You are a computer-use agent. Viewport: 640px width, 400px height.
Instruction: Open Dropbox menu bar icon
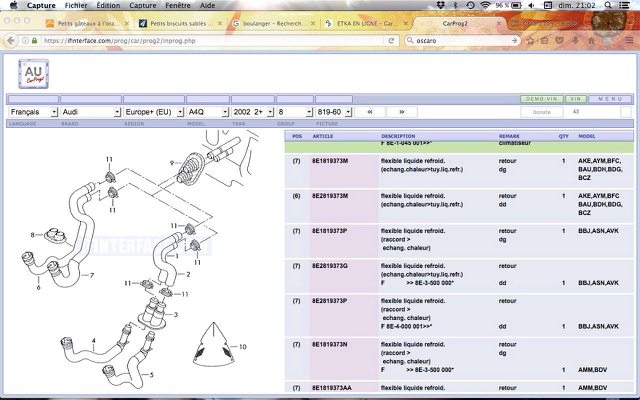441,5
